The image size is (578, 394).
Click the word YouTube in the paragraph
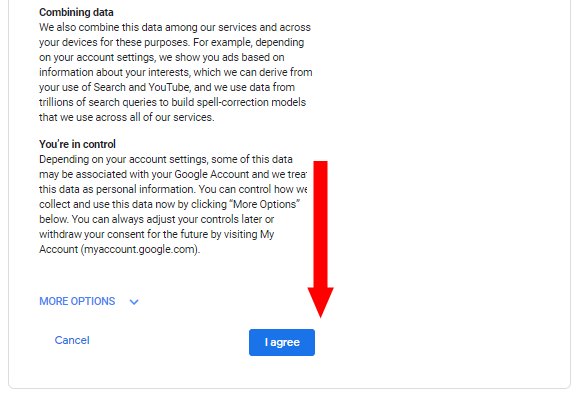[x=169, y=87]
